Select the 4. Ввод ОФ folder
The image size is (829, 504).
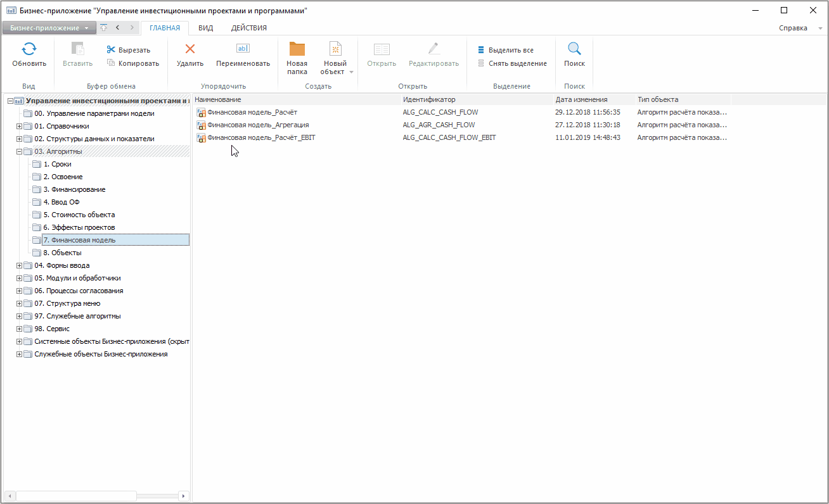61,202
